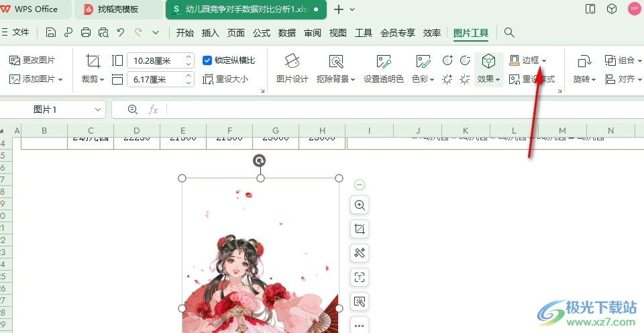Click floating zoom-in image button
The image size is (644, 333).
click(360, 205)
